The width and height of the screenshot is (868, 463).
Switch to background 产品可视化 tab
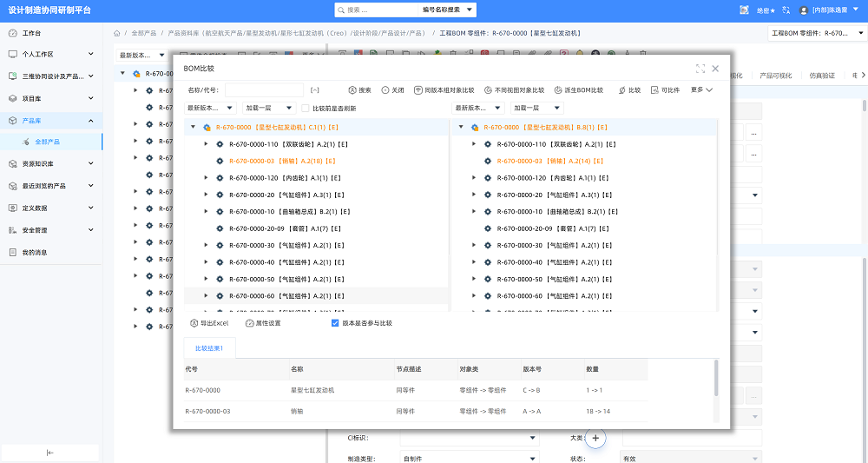tap(775, 76)
